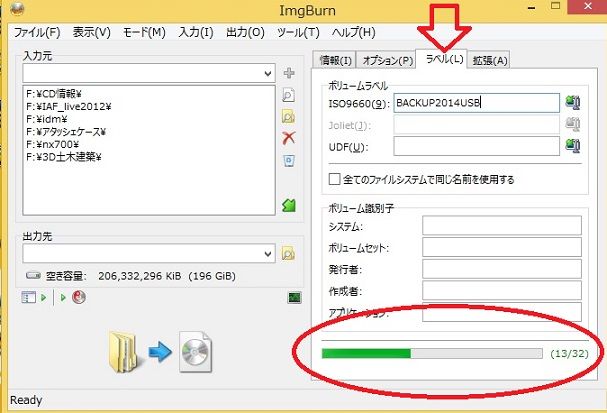Click the destination browse folder icon
Image resolution: width=607 pixels, height=413 pixels.
coord(288,254)
